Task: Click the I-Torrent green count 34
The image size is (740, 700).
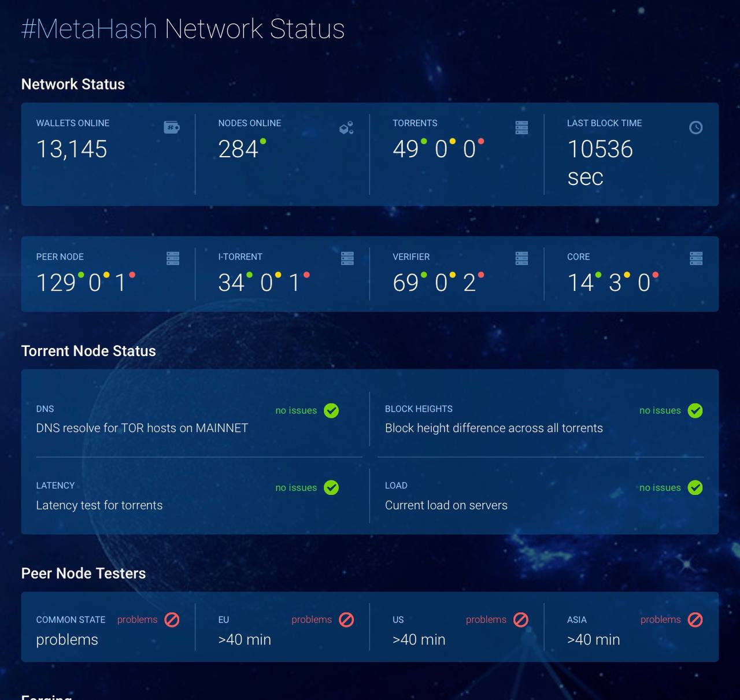Action: [x=231, y=283]
